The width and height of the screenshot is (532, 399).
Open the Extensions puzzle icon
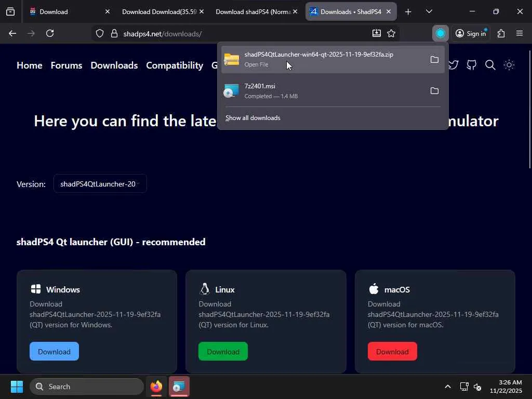point(501,33)
